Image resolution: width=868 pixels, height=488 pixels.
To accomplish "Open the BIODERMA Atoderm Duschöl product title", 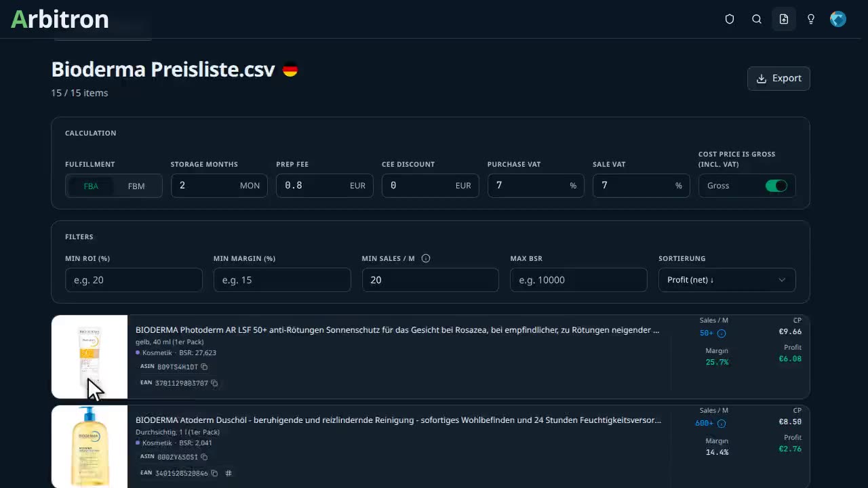I will 398,420.
